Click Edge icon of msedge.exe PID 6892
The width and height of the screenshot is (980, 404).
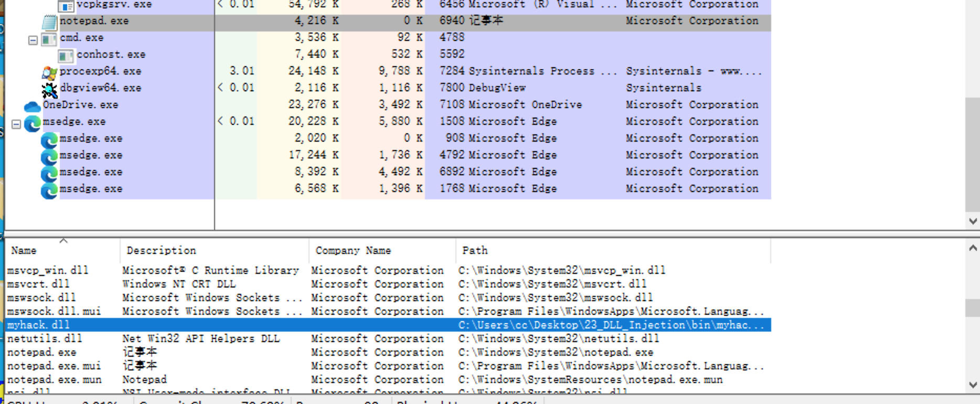pyautogui.click(x=49, y=174)
